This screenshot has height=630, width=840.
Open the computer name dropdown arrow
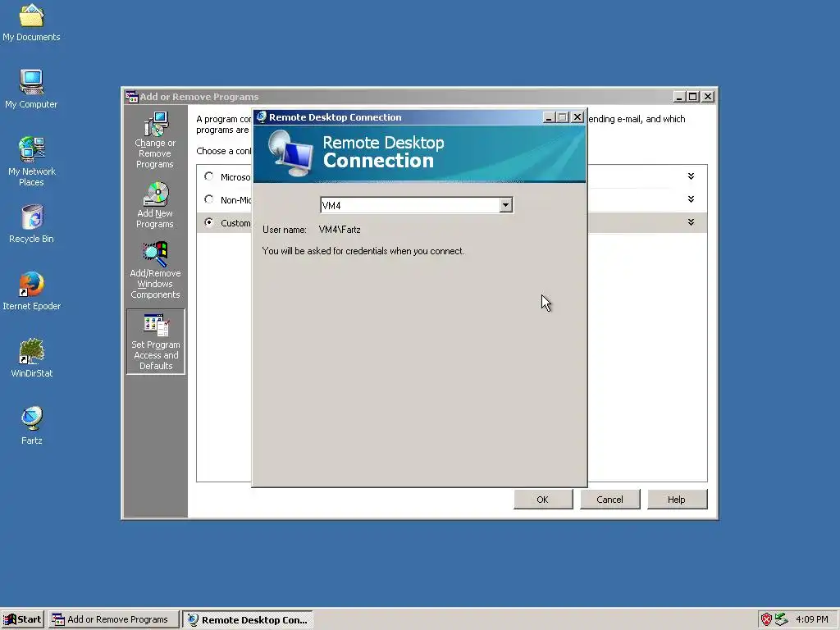pos(505,205)
